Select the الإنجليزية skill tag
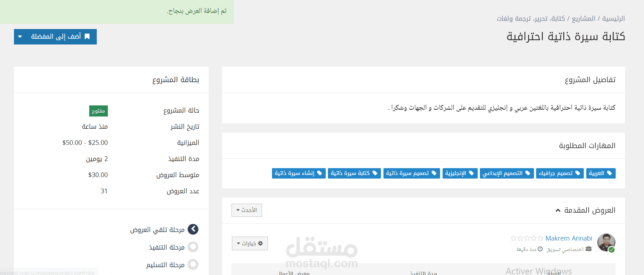The height and width of the screenshot is (275, 644). click(x=460, y=173)
